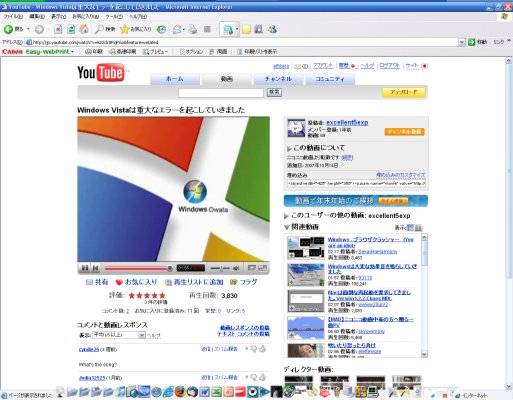This screenshot has height=400, width=513.
Task: Open Excel icon in the taskbar
Action: click(x=216, y=392)
